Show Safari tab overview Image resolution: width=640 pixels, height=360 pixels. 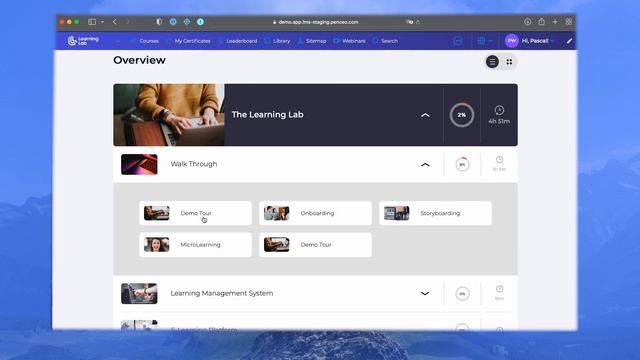tap(569, 22)
